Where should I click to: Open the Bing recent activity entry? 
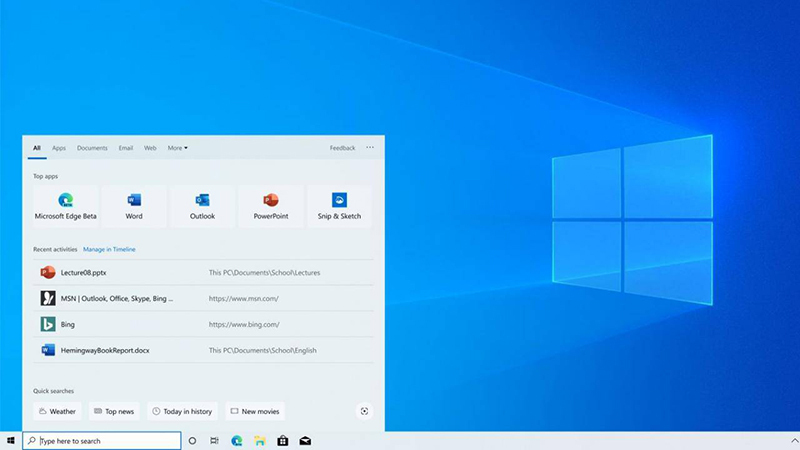(203, 324)
